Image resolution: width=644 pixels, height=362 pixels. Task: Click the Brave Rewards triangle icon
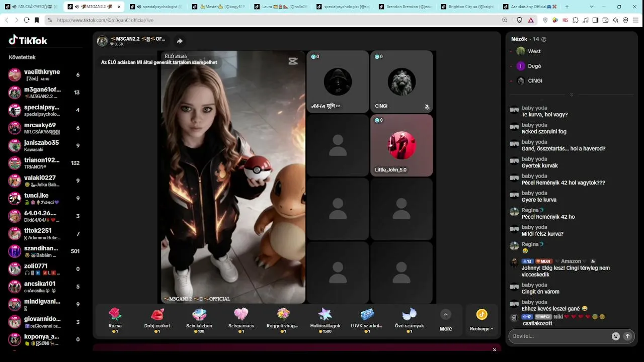[531, 20]
